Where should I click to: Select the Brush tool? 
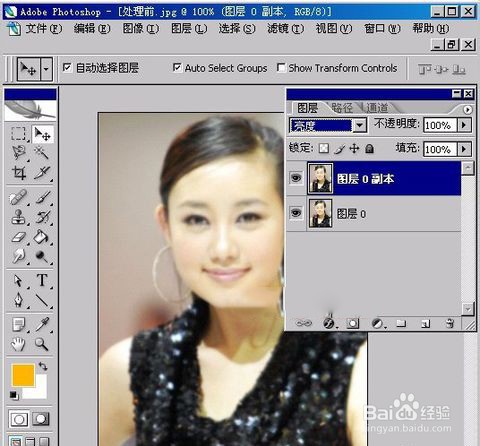point(43,197)
